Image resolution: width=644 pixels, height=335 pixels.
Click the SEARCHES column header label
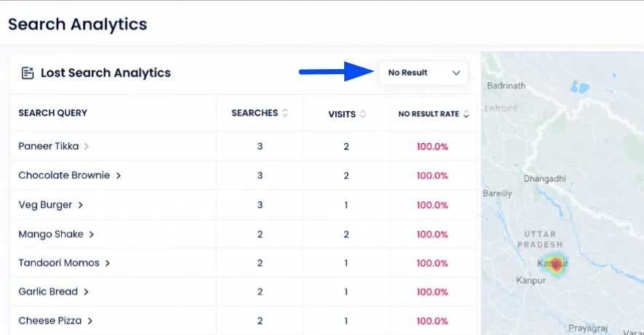pos(255,113)
